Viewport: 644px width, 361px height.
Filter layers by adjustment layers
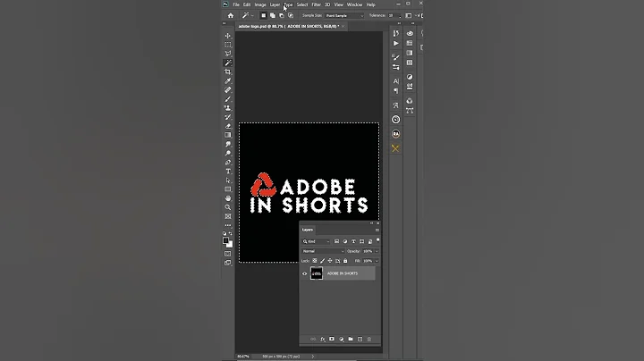(x=345, y=241)
